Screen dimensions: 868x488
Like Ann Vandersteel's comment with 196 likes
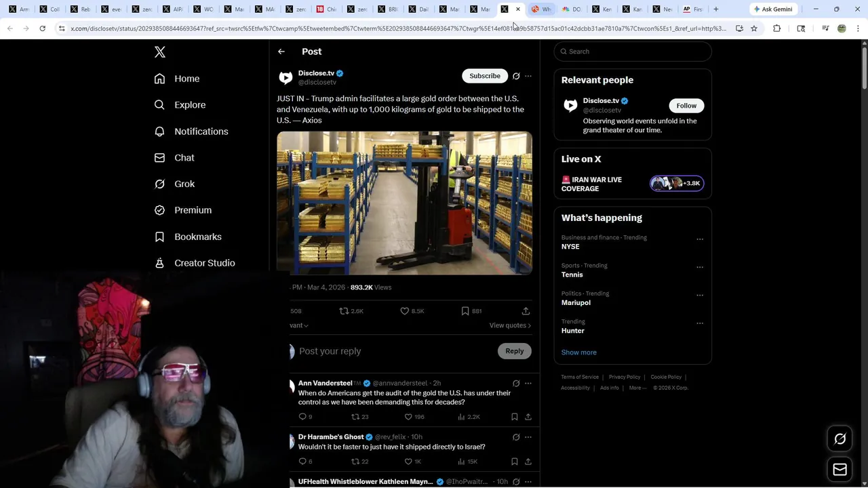click(414, 417)
